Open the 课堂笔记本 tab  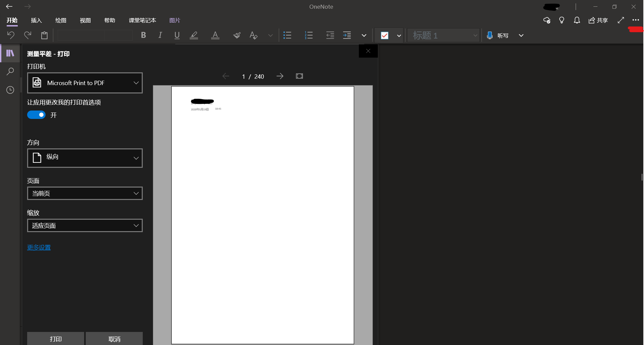tap(142, 20)
